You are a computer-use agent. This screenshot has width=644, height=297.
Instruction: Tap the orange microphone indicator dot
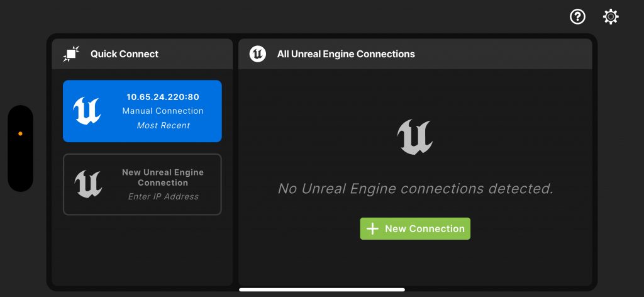coord(20,133)
